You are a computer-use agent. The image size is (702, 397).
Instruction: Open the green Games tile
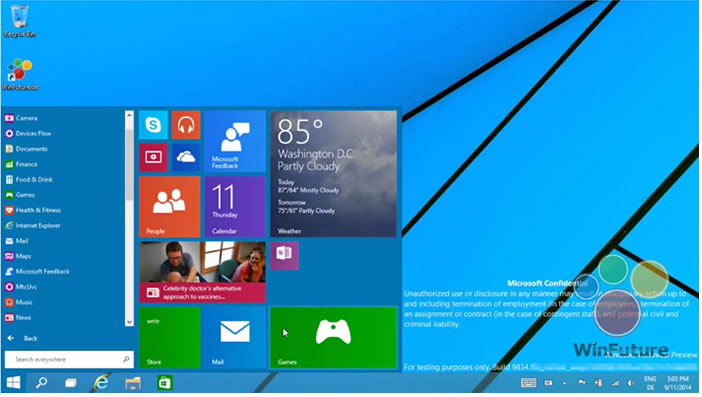[x=334, y=337]
